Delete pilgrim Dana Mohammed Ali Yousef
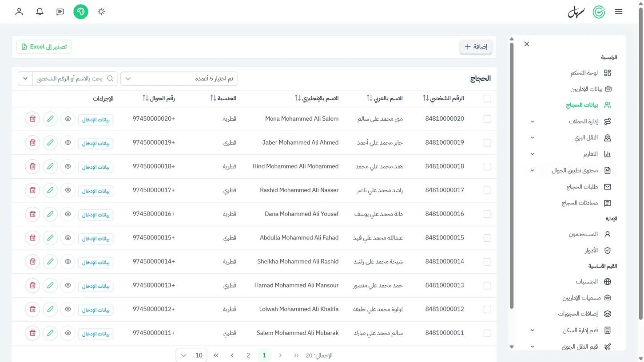 click(x=32, y=214)
